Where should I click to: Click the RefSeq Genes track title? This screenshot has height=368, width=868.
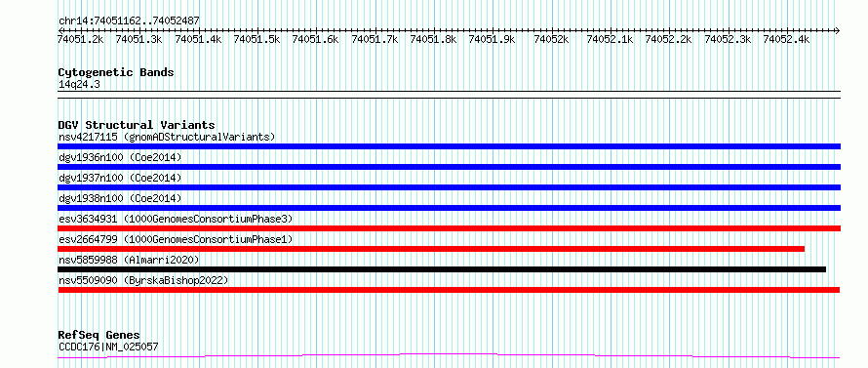coord(99,336)
